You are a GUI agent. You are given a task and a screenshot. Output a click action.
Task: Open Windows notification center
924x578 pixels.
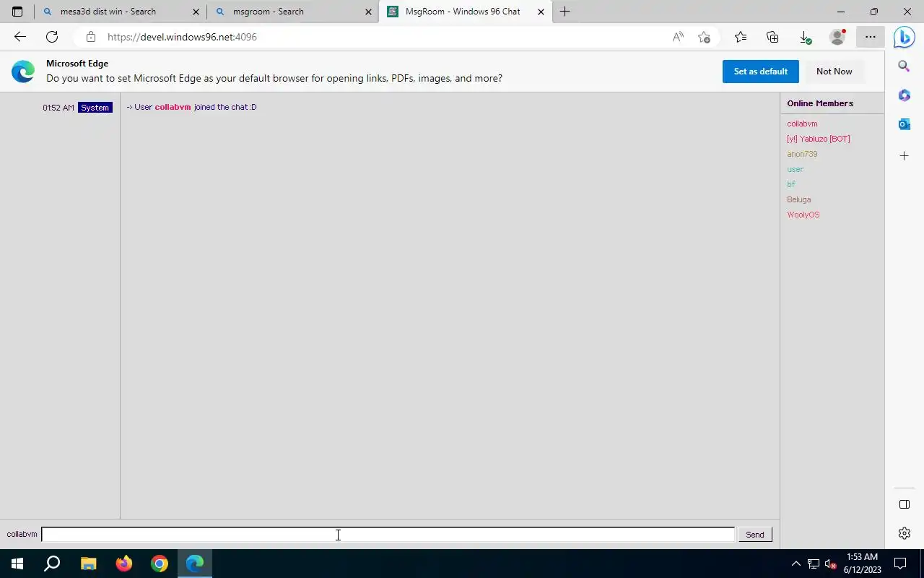click(x=900, y=564)
